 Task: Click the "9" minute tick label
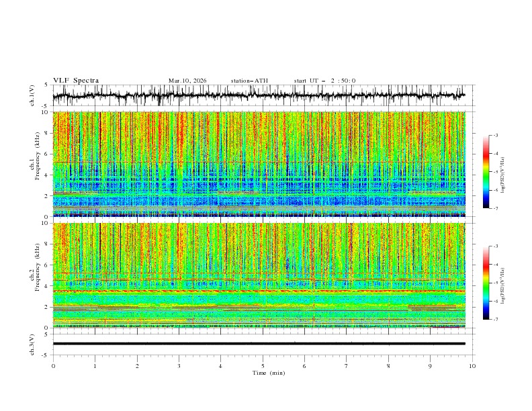tap(430, 366)
